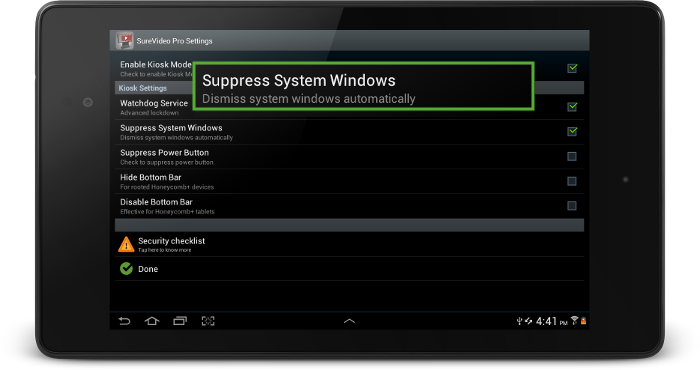Uncheck the Suppress System Windows checkbox

coord(572,131)
